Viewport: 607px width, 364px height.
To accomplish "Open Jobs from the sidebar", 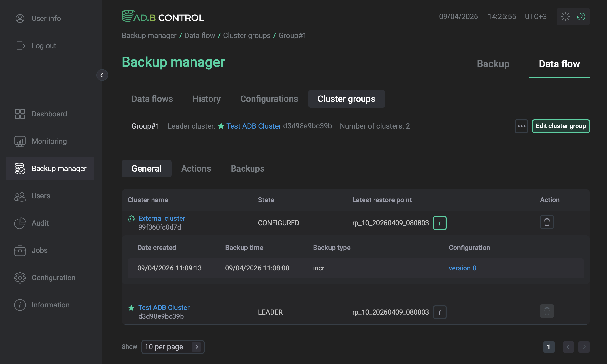I will [39, 250].
